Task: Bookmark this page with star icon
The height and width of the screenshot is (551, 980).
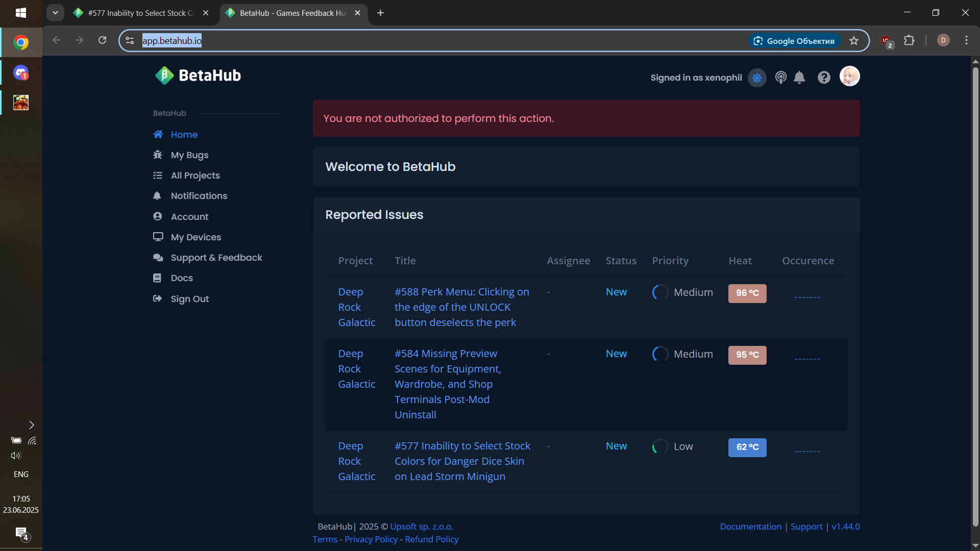Action: [x=854, y=41]
